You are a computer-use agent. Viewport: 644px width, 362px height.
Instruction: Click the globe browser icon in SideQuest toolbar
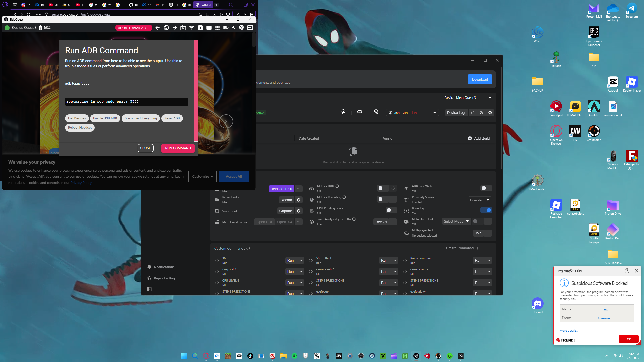pos(166,28)
